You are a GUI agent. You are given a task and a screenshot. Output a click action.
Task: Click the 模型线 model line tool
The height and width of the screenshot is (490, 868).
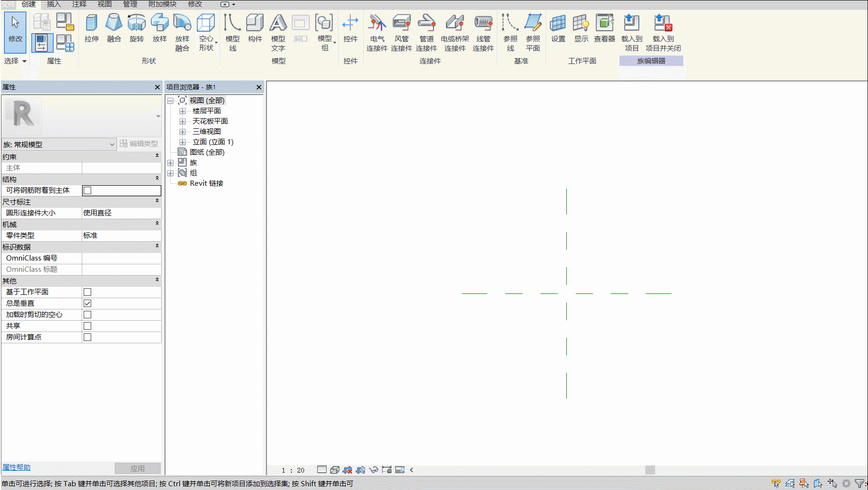[x=233, y=32]
